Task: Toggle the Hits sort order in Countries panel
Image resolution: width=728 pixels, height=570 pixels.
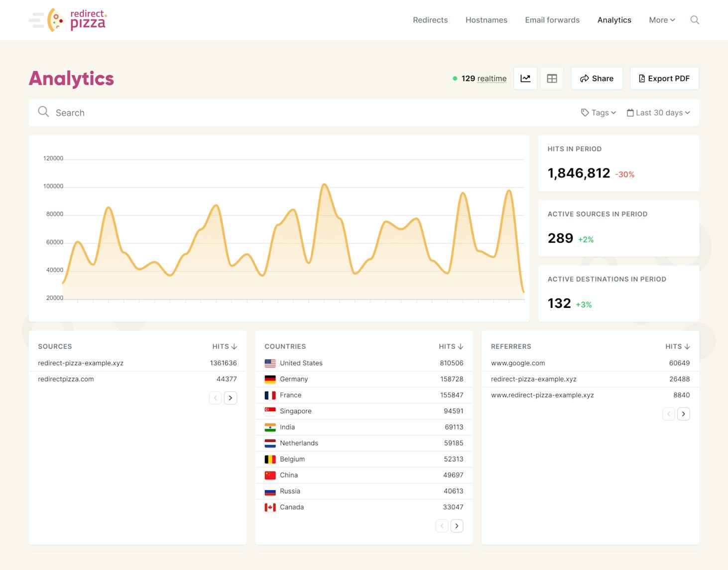Action: click(x=451, y=346)
